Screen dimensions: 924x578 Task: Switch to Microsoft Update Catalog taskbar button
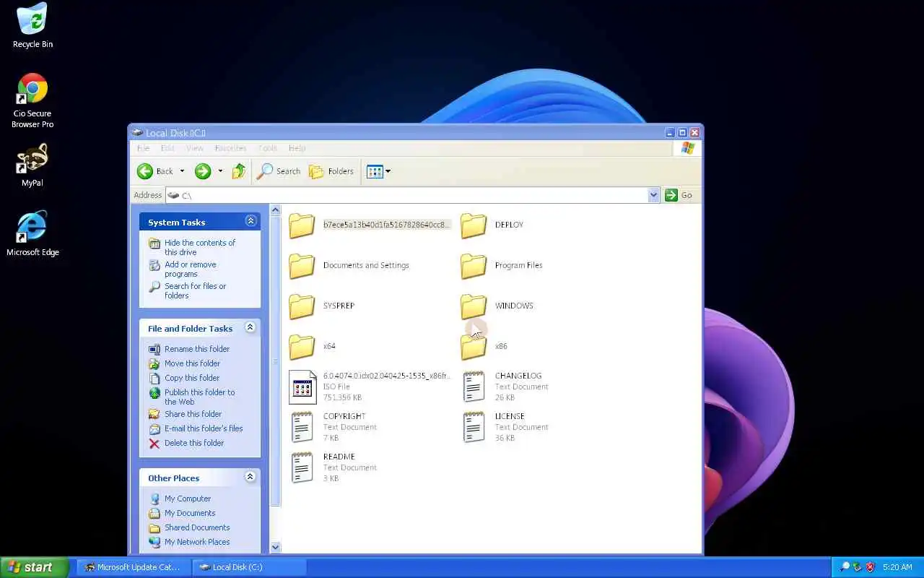coord(133,567)
